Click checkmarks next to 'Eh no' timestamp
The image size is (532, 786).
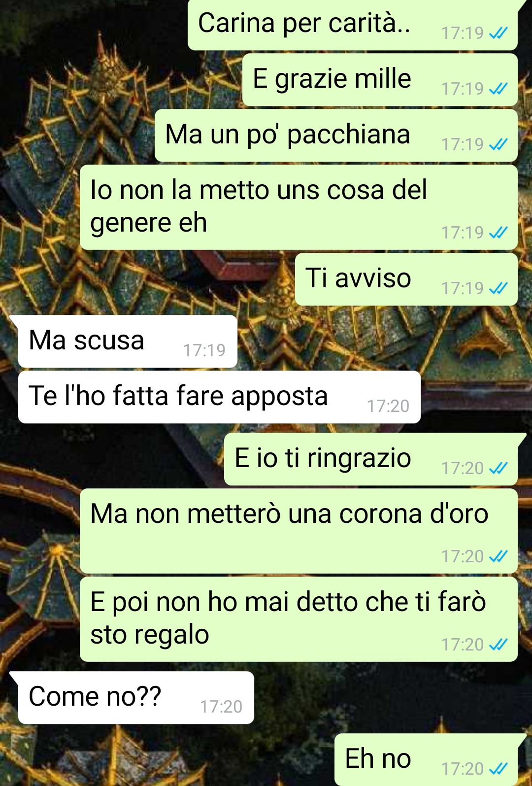click(498, 769)
